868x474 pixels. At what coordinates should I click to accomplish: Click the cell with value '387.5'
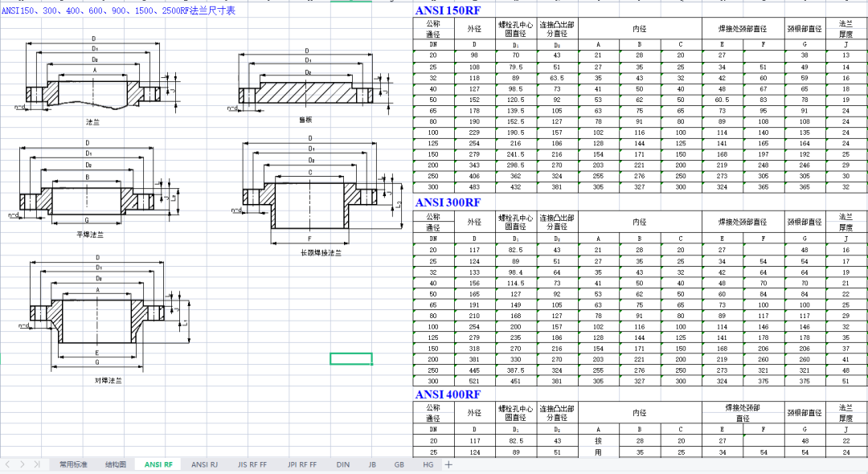pyautogui.click(x=515, y=370)
